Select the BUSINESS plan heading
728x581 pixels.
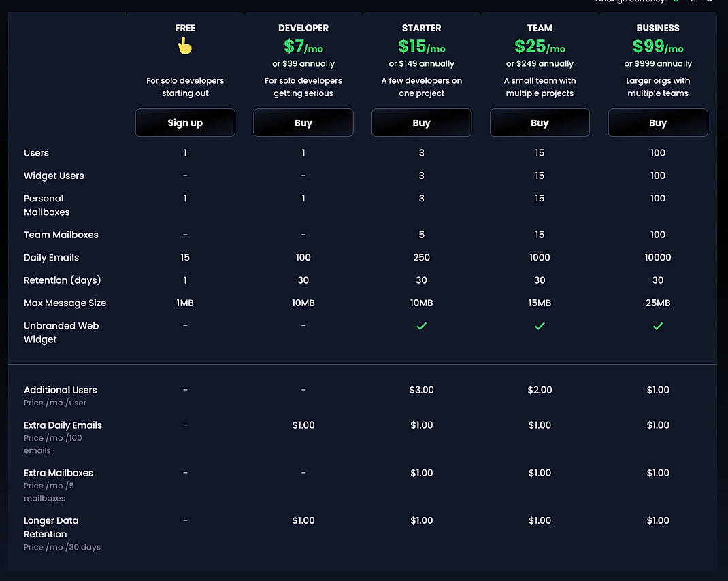point(658,28)
